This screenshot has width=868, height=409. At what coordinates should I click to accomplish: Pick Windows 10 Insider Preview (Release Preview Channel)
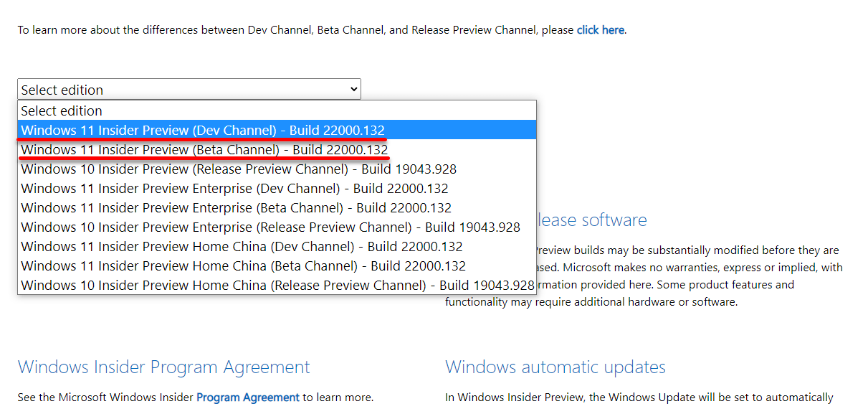[277, 169]
